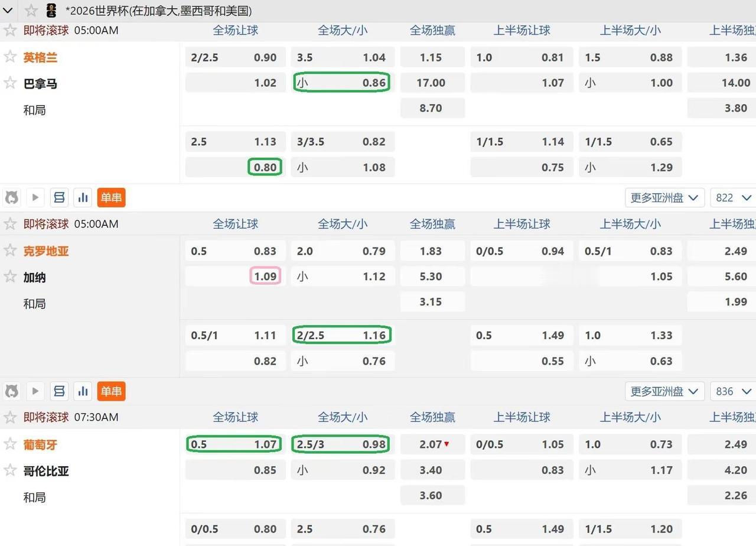The image size is (756, 546).
Task: Select Portugal match over 2.5/3 at 0.98
Action: coord(343,444)
